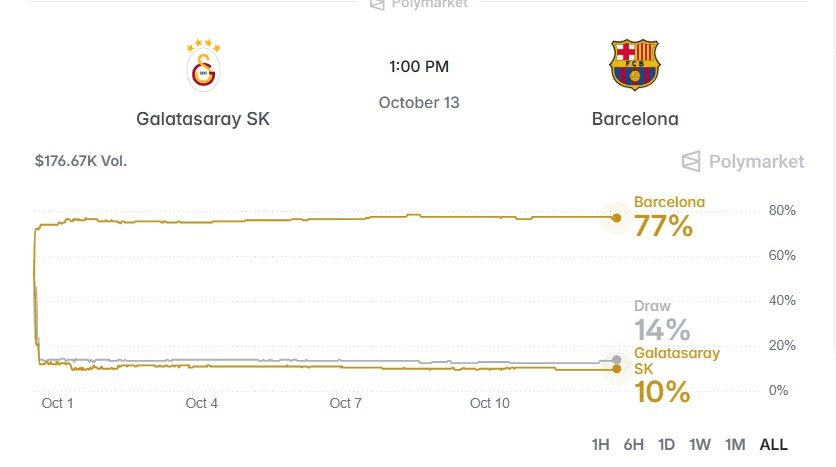Viewport: 836px width, 467px height.
Task: Click the $176.67K Vol. text
Action: tap(81, 161)
